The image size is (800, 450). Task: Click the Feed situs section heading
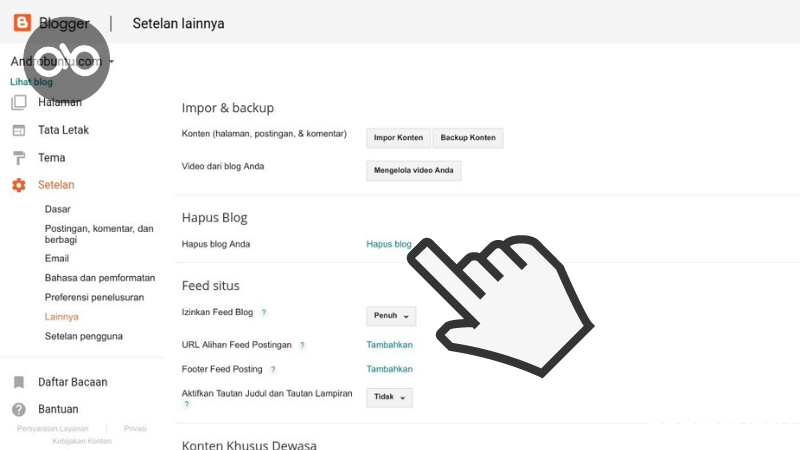pos(211,285)
